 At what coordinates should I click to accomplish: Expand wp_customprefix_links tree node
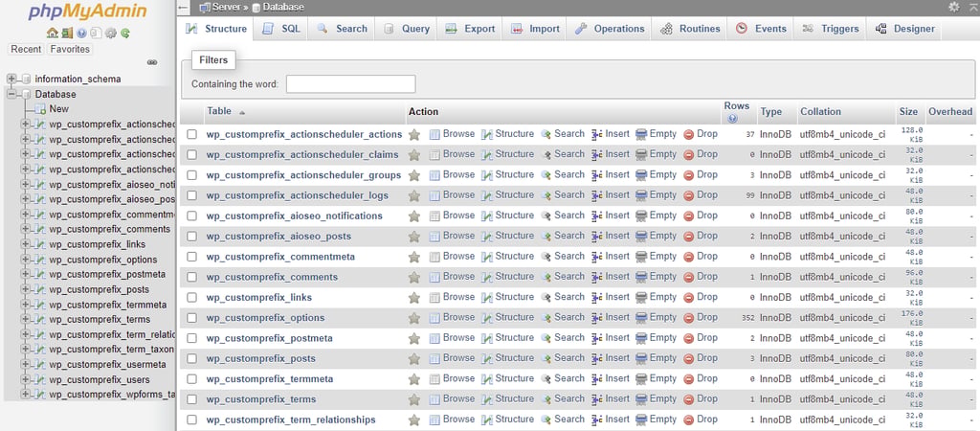click(x=26, y=244)
